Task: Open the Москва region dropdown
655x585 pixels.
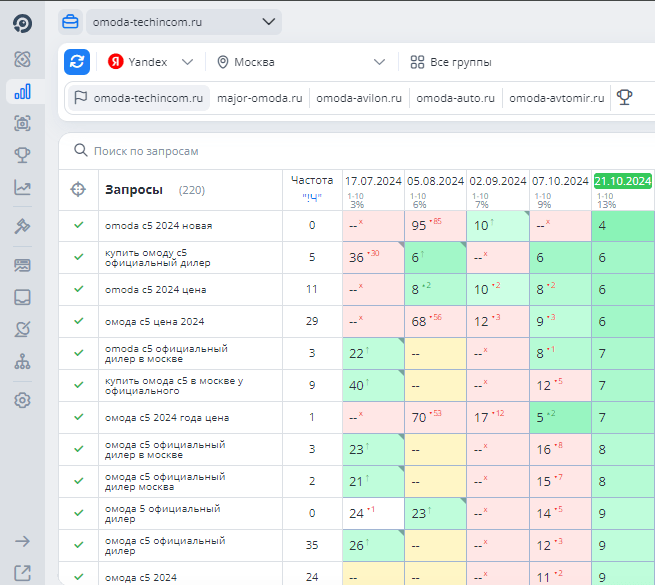Action: 300,62
